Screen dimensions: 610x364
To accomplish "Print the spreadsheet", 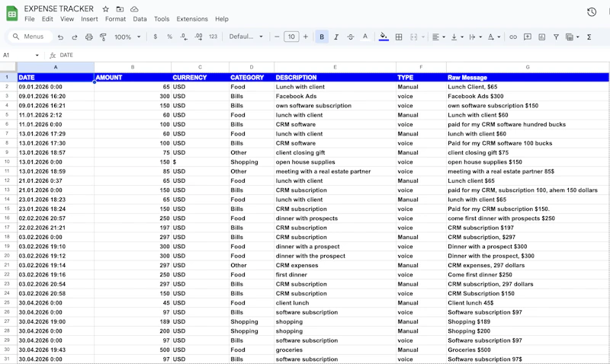I will pyautogui.click(x=88, y=37).
